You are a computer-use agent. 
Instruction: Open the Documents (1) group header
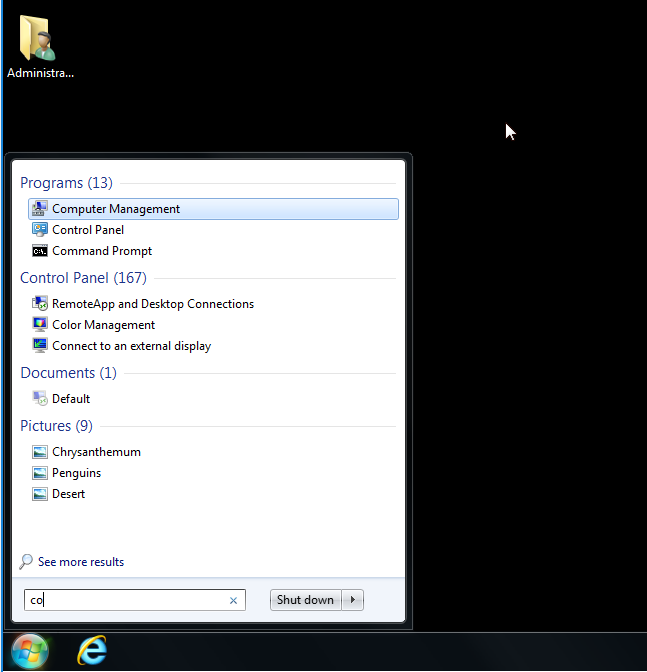(x=69, y=373)
